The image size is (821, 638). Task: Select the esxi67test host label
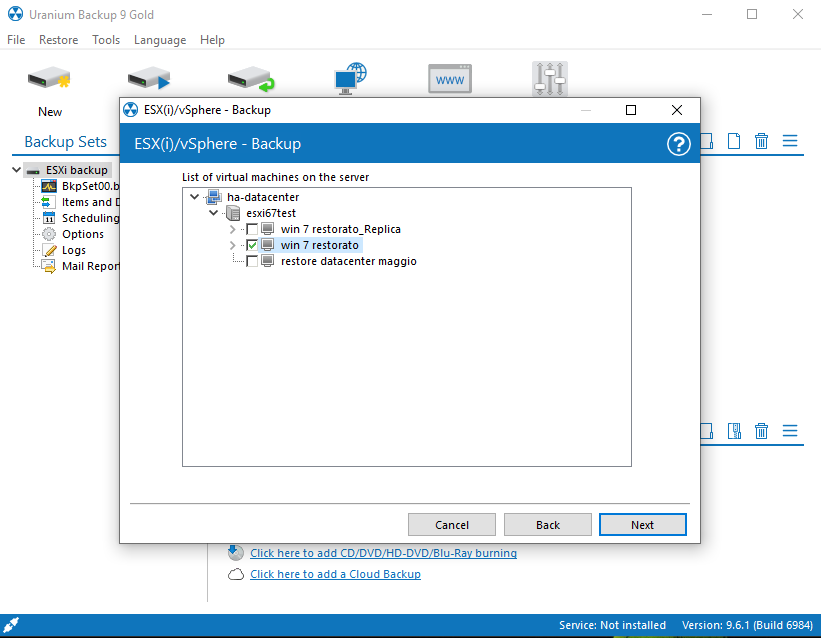(x=271, y=213)
